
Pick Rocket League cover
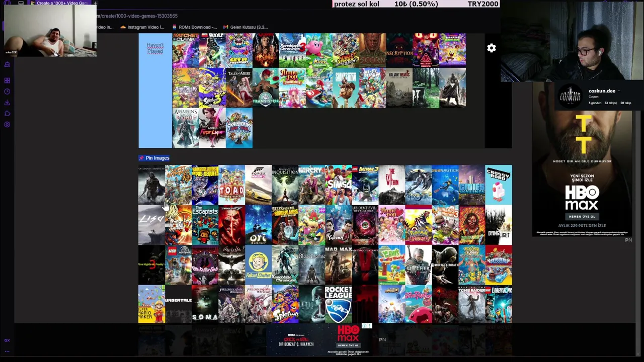point(338,304)
